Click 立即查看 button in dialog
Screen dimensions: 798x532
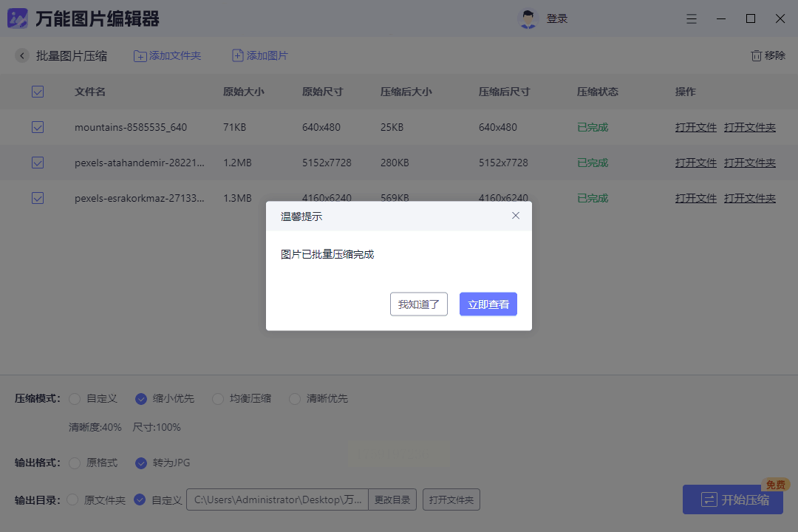488,304
